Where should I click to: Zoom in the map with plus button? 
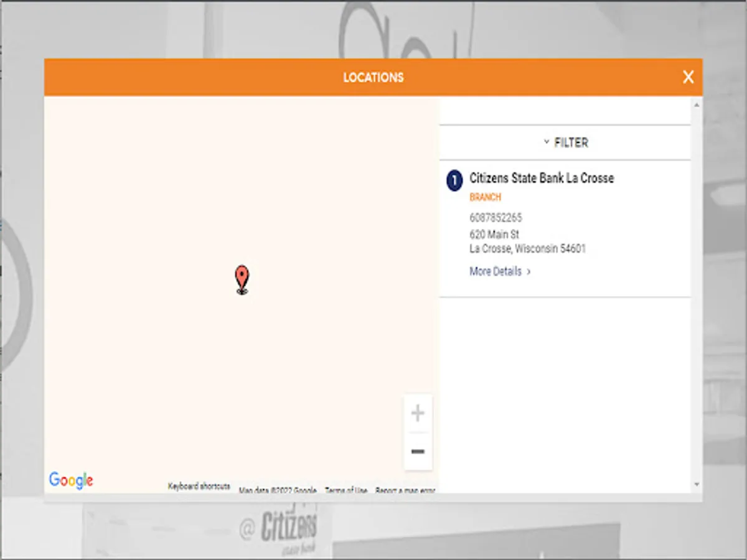(x=418, y=413)
